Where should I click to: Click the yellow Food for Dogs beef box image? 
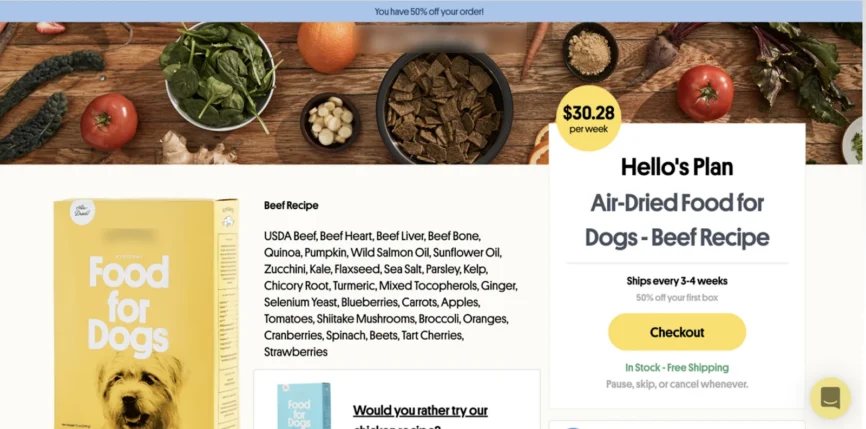tap(146, 314)
